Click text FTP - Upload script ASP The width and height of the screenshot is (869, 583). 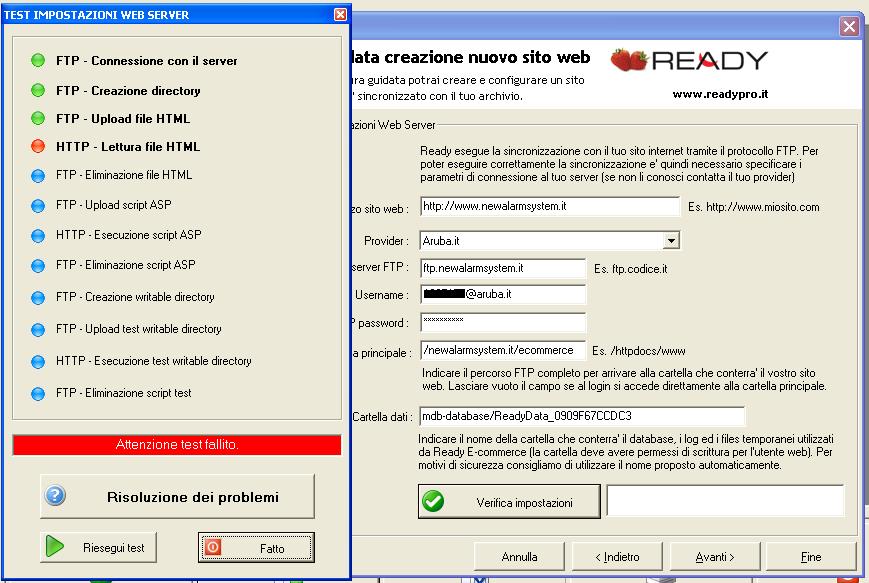pos(114,205)
